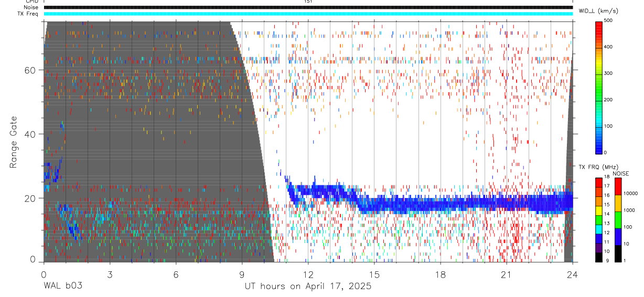Select the 'WAL b03' radar beam label

[62, 286]
